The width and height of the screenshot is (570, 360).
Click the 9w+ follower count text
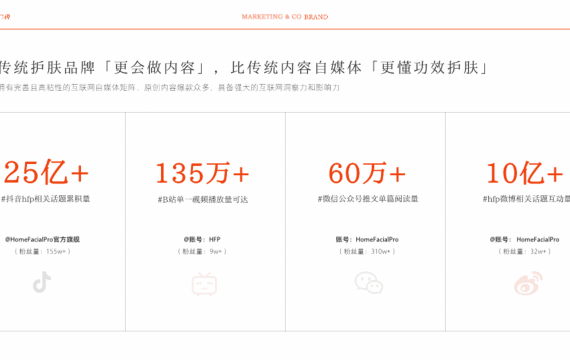216,251
